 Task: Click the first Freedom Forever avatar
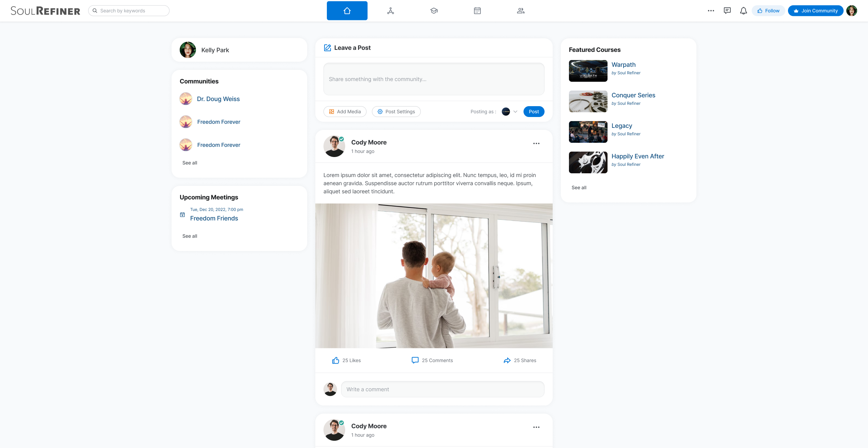pos(186,122)
